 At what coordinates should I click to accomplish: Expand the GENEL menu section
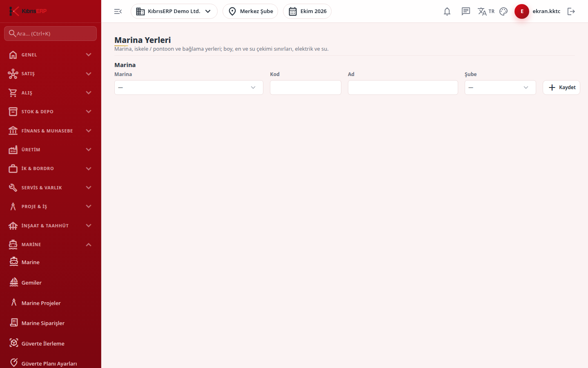pos(51,55)
